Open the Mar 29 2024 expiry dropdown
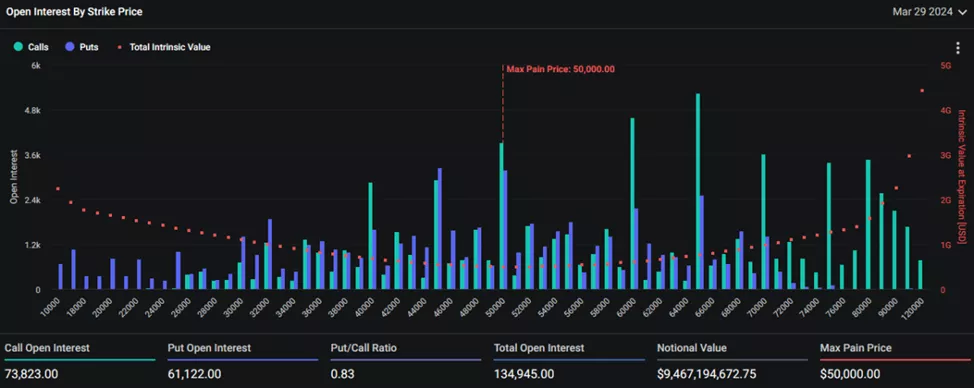 pos(927,12)
